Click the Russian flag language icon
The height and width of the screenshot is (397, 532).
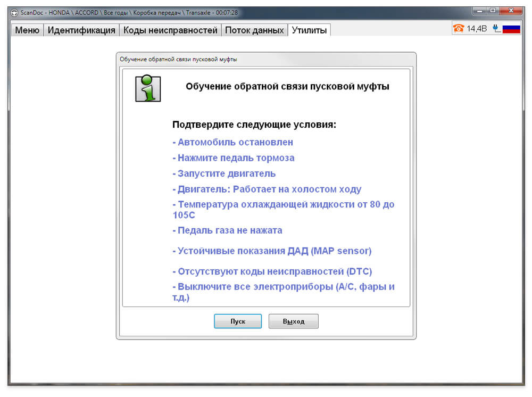pyautogui.click(x=511, y=29)
